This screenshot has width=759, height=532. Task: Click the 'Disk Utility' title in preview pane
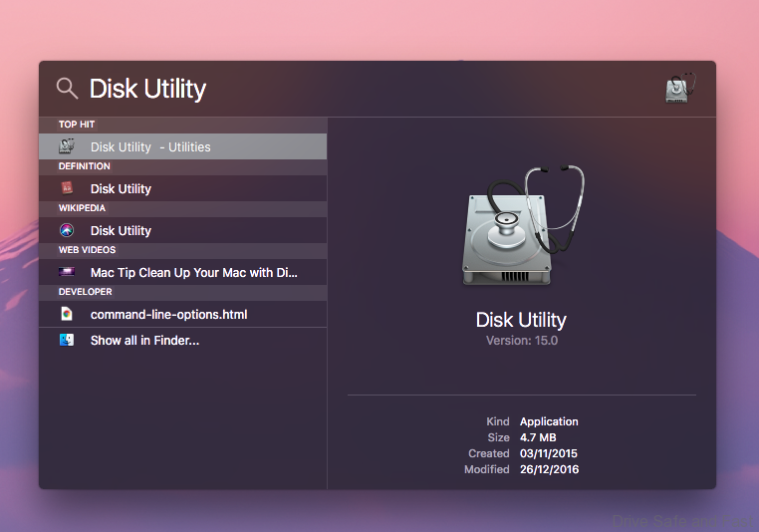coord(521,320)
